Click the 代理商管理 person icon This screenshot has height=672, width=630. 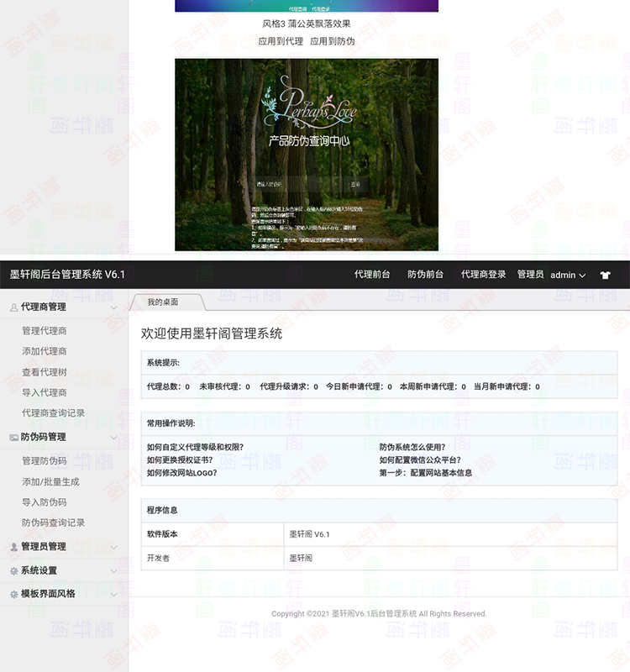pyautogui.click(x=13, y=307)
